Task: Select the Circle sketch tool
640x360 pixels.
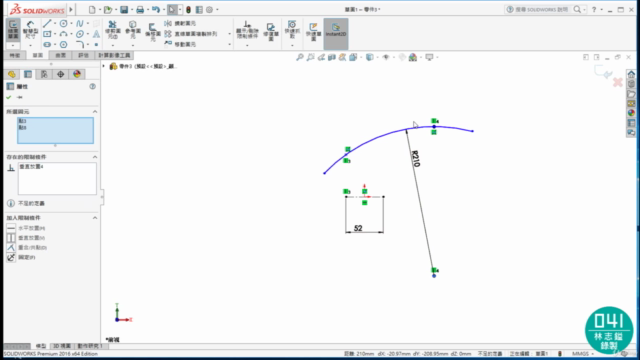Action: [63, 23]
